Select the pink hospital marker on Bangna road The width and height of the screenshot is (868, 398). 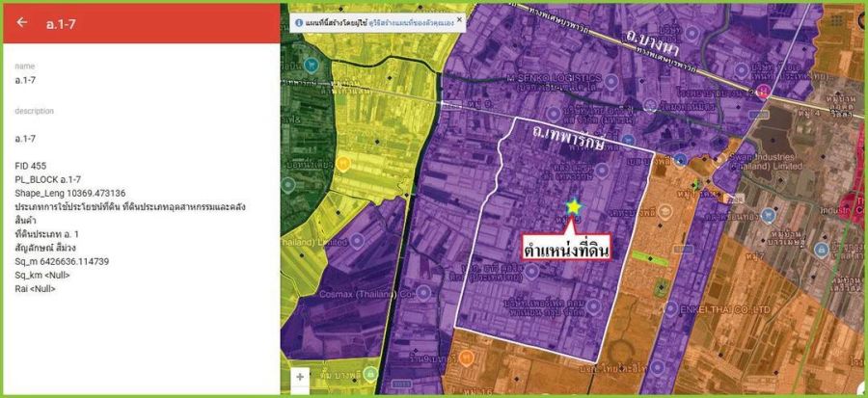coord(764,91)
